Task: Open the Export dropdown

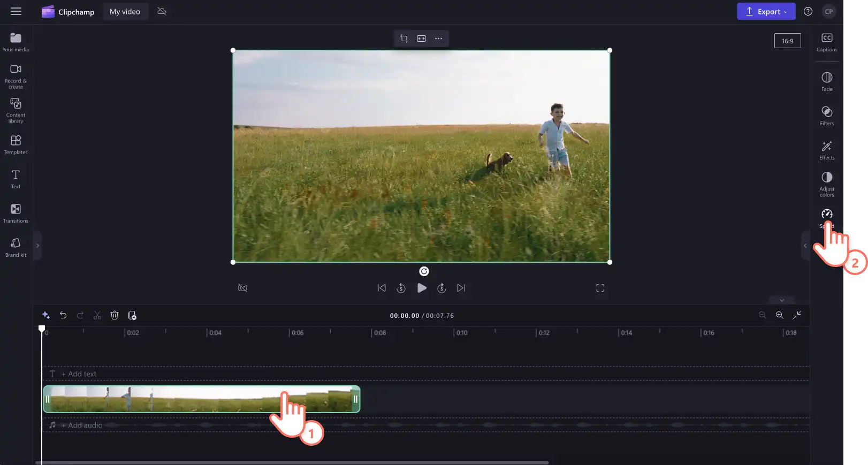Action: tap(766, 11)
